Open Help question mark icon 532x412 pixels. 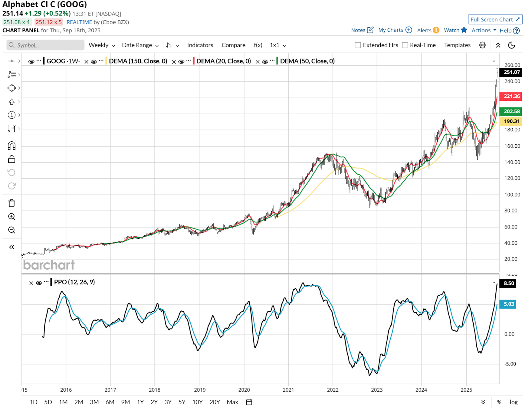pos(516,31)
